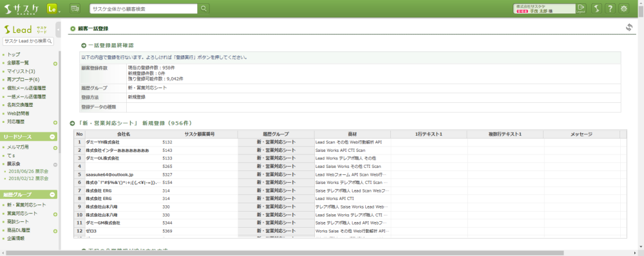Open 個別メール送信履歴
Viewport: 644px width, 256px height.
pyautogui.click(x=26, y=88)
